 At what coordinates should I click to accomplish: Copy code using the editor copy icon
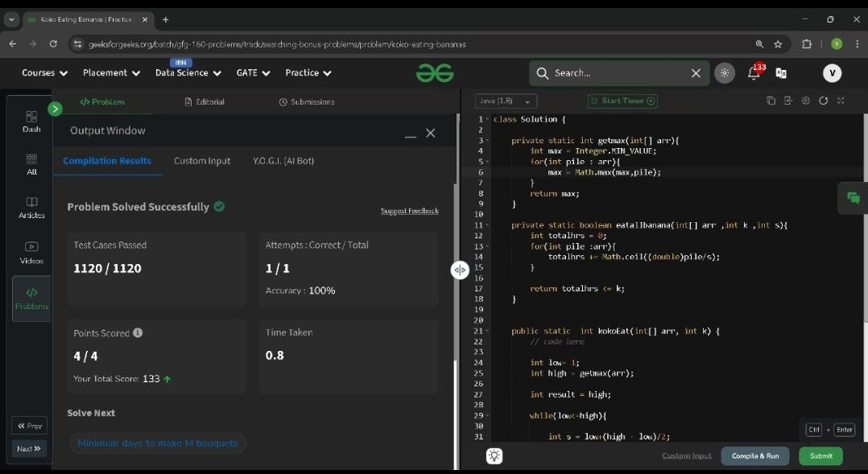(771, 101)
